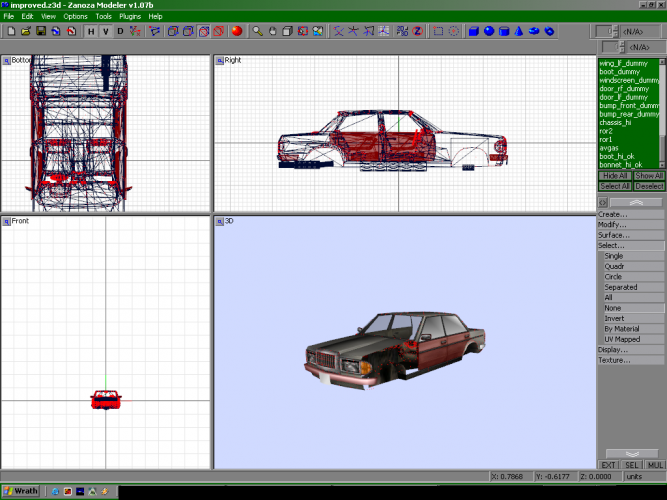Create a blue cube primitive
667x500 pixels.
tap(473, 31)
